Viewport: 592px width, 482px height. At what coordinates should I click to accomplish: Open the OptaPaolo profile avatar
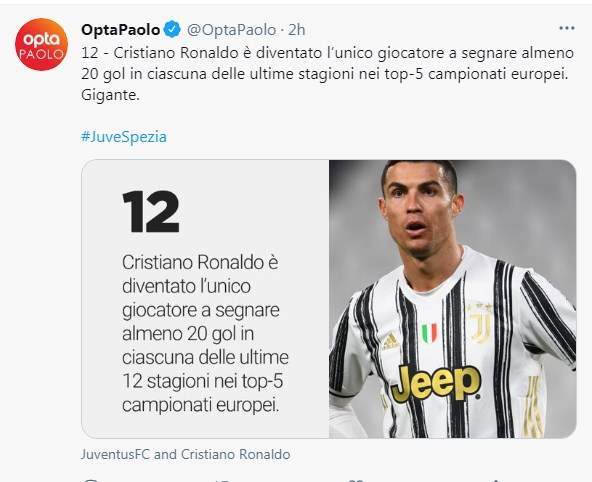(42, 44)
